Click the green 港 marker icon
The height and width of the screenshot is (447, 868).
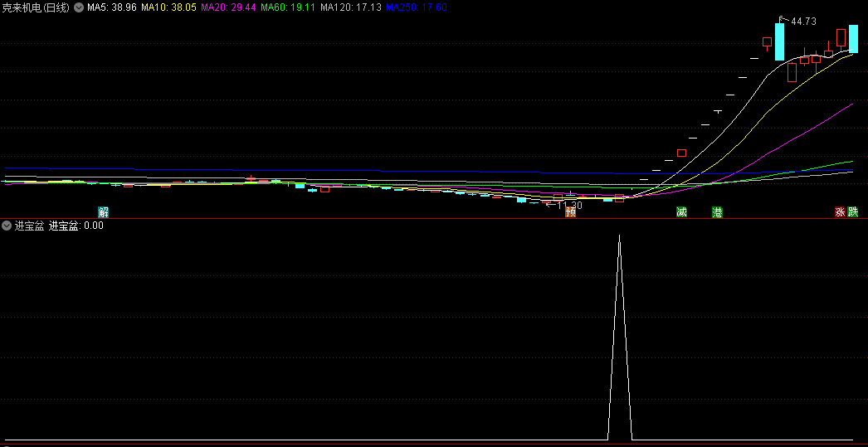point(718,211)
